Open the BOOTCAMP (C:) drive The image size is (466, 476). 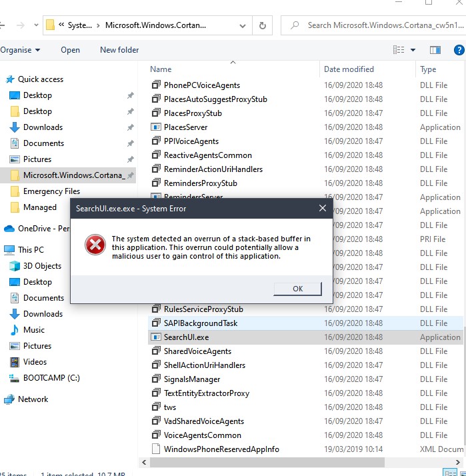click(51, 378)
